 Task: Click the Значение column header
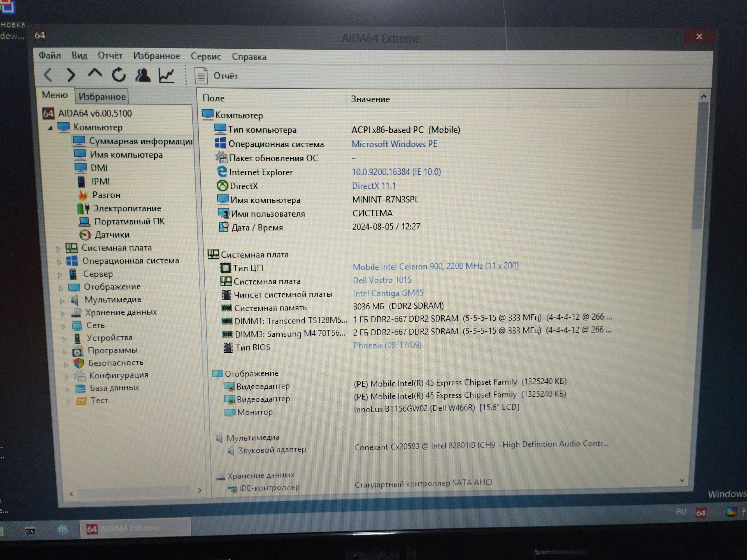(486, 99)
